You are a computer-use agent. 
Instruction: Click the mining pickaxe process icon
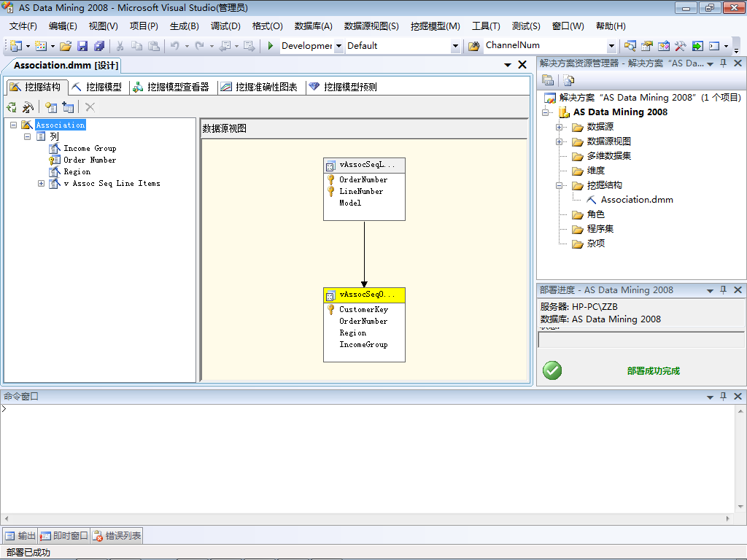(x=28, y=107)
